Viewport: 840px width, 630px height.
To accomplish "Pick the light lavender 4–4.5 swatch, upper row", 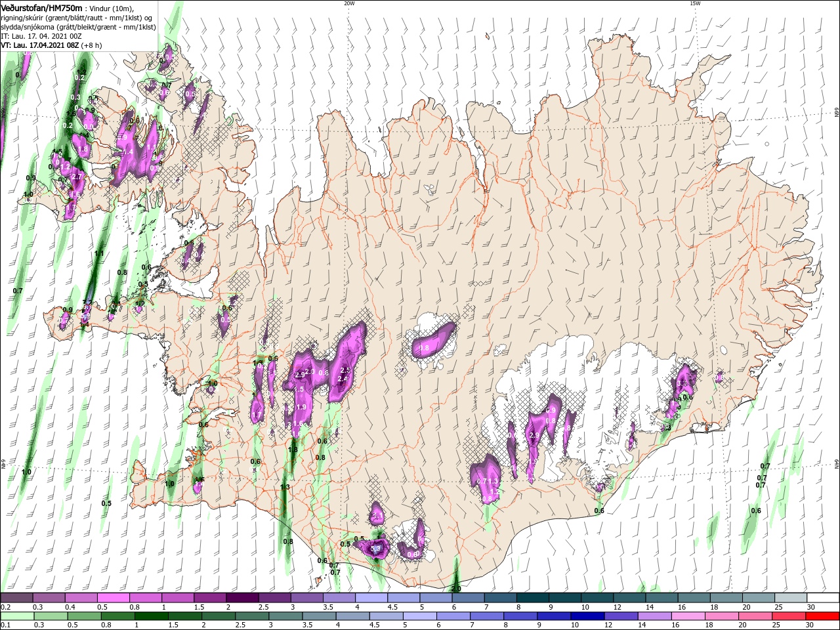I will (371, 598).
